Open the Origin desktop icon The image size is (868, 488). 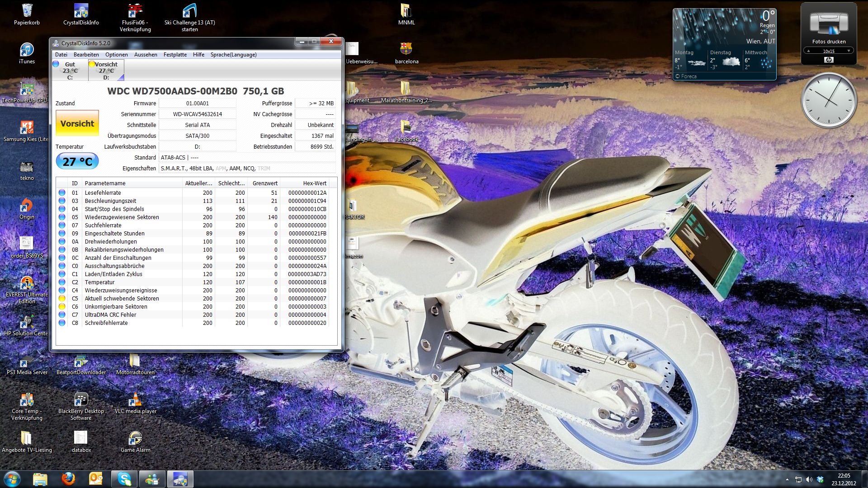coord(27,206)
